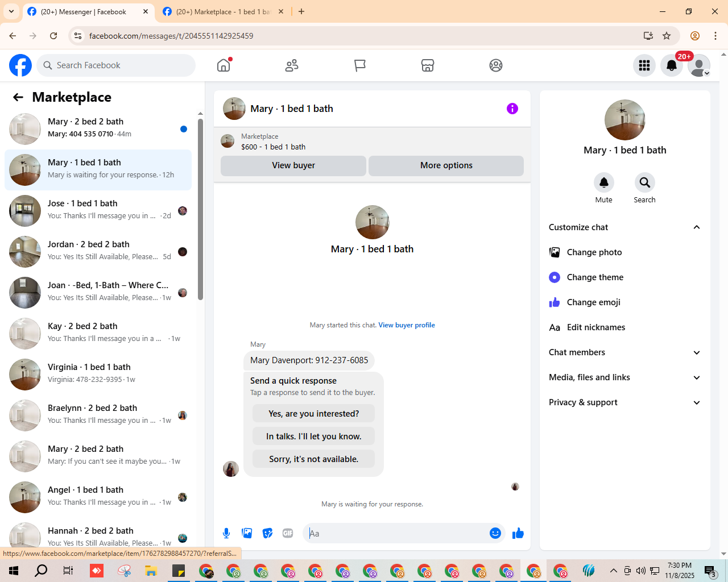728x582 pixels.
Task: Open Chrome's three-dot menu
Action: pos(715,36)
